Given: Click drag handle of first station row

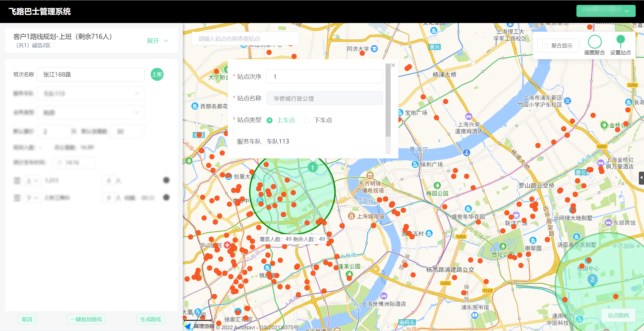Looking at the screenshot, I should (17, 181).
